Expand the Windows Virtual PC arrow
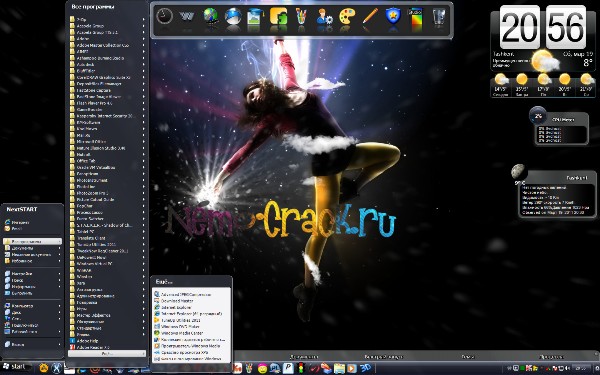 [x=143, y=264]
